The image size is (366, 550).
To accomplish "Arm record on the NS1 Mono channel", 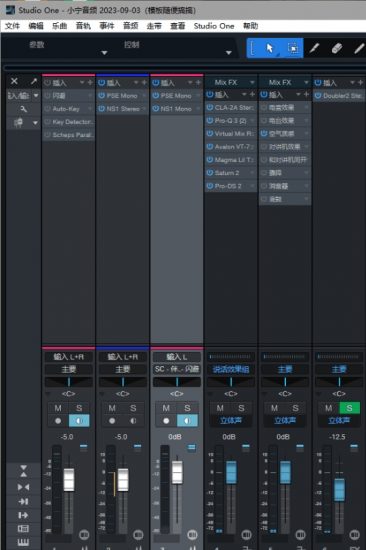I will tap(166, 421).
